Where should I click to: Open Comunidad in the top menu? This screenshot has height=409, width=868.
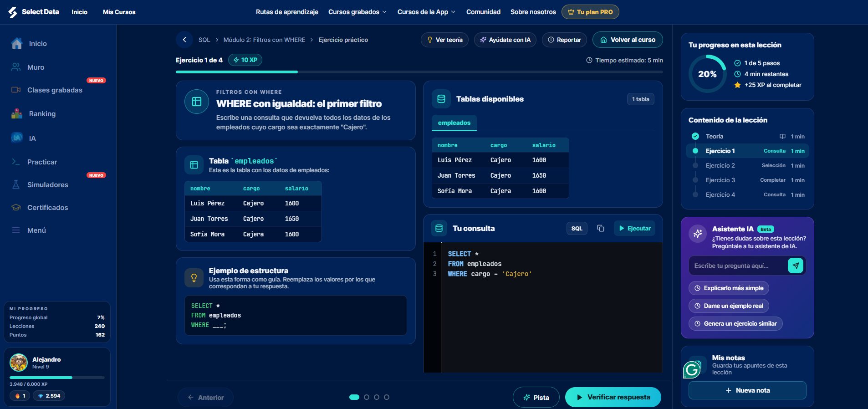483,12
